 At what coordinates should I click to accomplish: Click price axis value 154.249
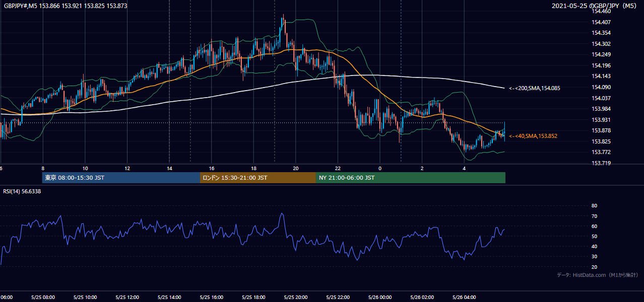pyautogui.click(x=601, y=54)
